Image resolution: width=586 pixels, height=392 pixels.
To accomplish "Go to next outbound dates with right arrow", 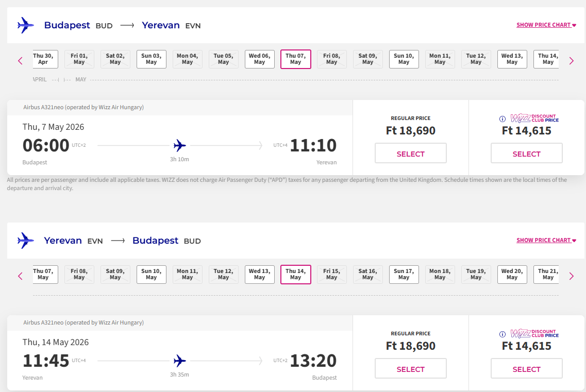I will [571, 61].
